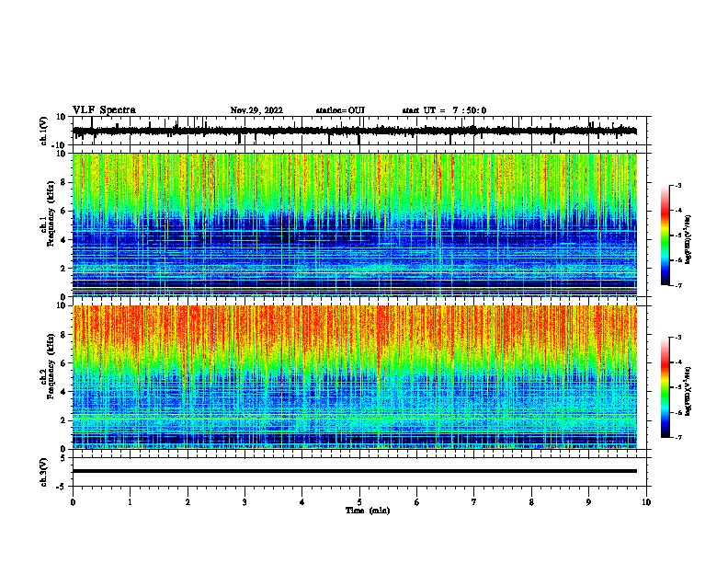Click time-axis tick label "9"
Viewport: 728px width, 563px height.
(588, 502)
